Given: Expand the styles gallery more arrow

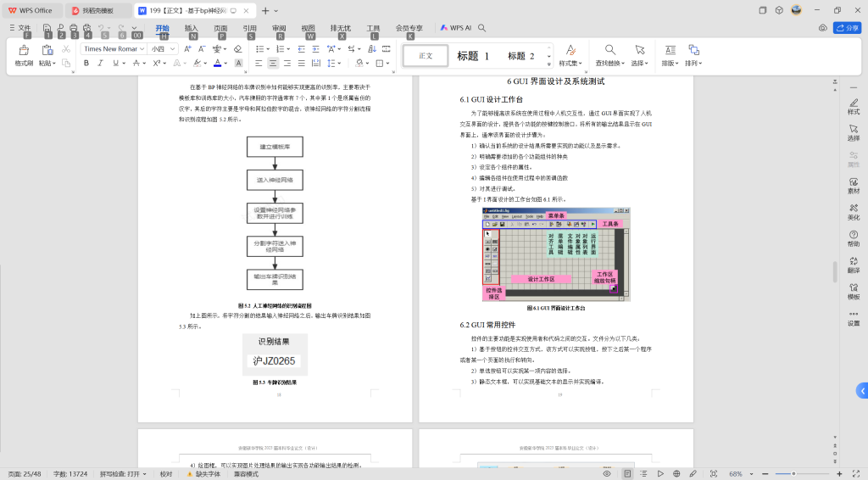Looking at the screenshot, I should coord(548,64).
